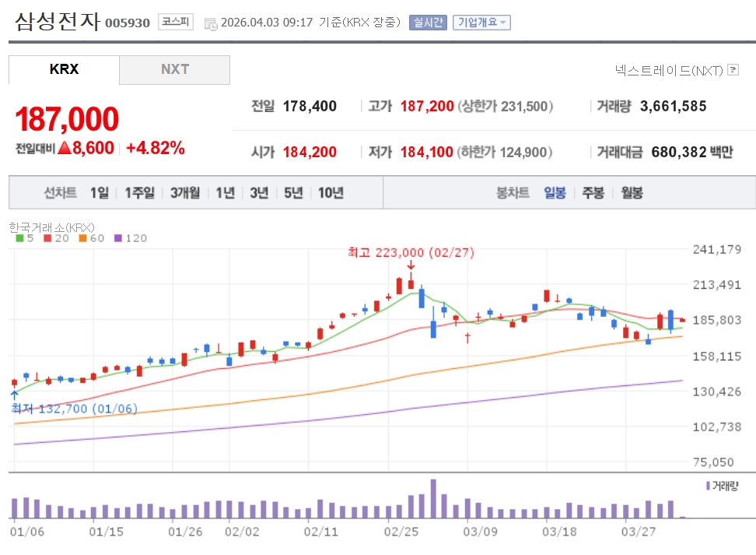Click the 코스피 market badge
This screenshot has height=555, width=756.
point(175,22)
